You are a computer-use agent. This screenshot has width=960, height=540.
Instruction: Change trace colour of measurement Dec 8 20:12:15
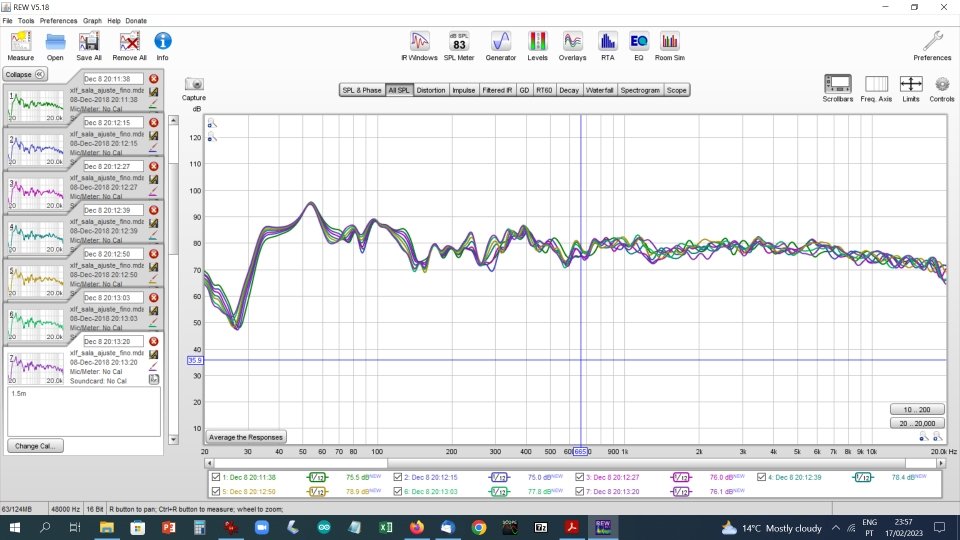click(153, 148)
